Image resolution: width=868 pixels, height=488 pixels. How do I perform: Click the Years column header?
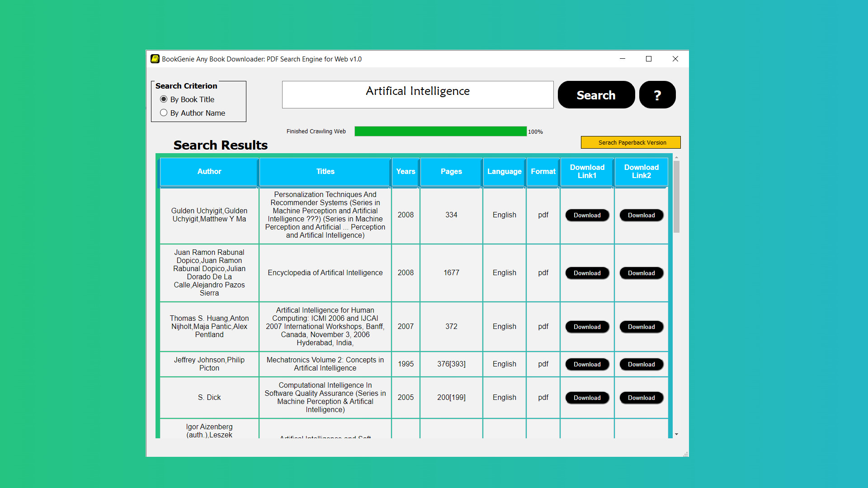[406, 172]
